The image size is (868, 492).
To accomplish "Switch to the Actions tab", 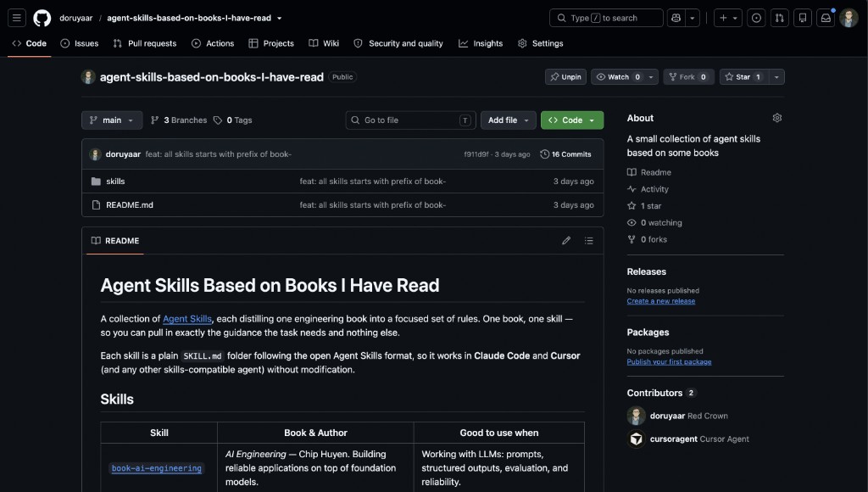I will click(x=213, y=43).
